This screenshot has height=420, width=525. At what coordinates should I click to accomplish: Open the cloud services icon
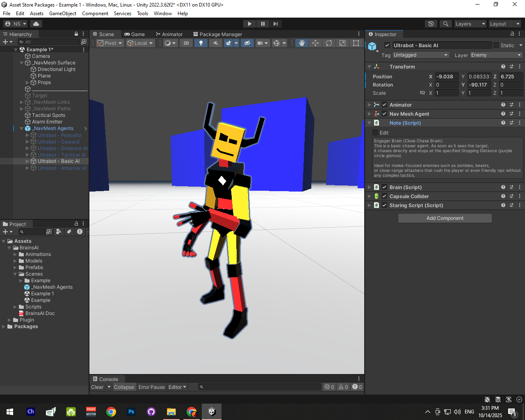[36, 24]
